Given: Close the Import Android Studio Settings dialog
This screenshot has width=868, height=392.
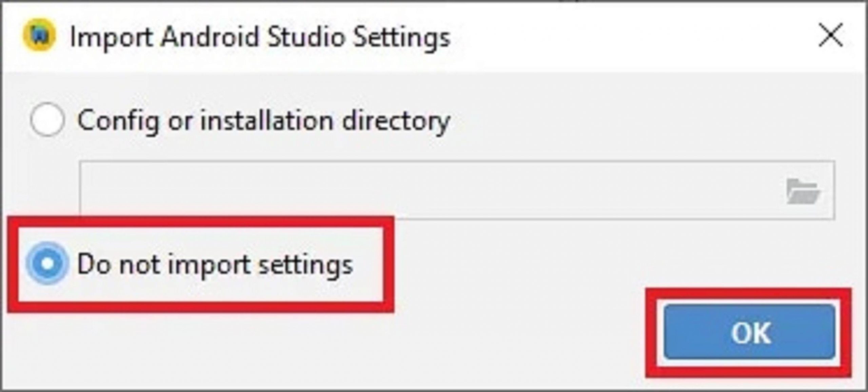Looking at the screenshot, I should tap(830, 35).
